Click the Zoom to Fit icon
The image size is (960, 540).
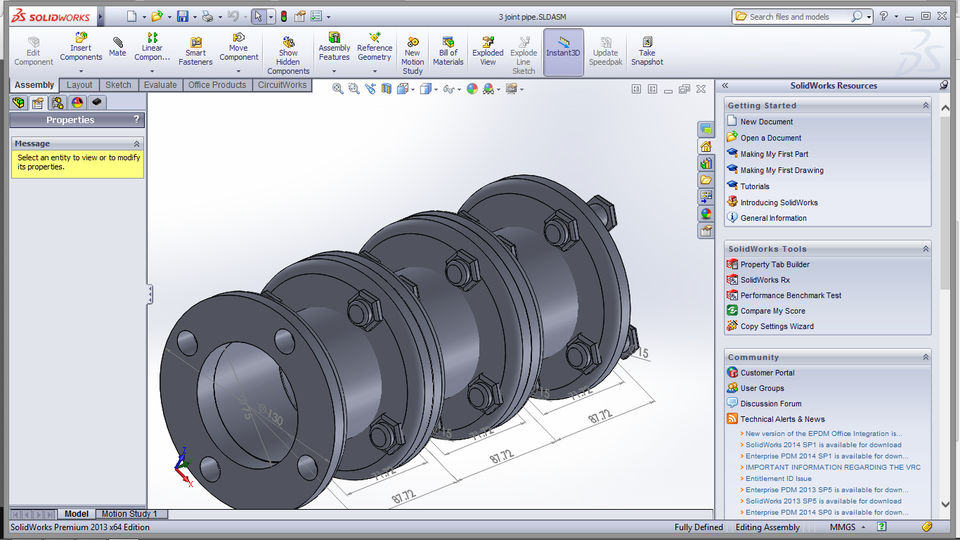[x=337, y=89]
